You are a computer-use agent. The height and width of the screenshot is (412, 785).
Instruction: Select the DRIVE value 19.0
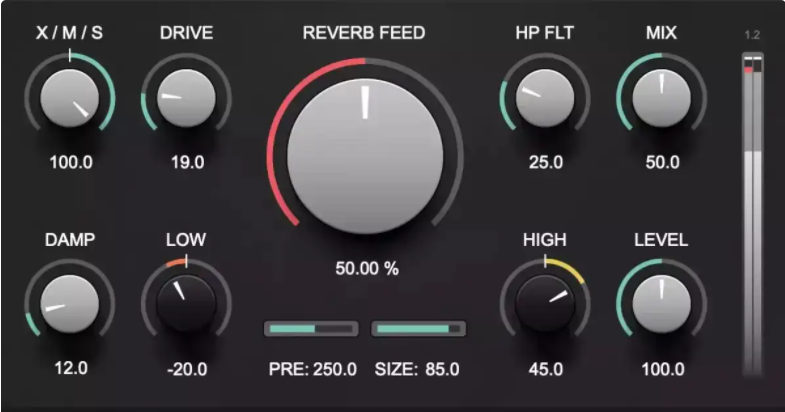(186, 162)
